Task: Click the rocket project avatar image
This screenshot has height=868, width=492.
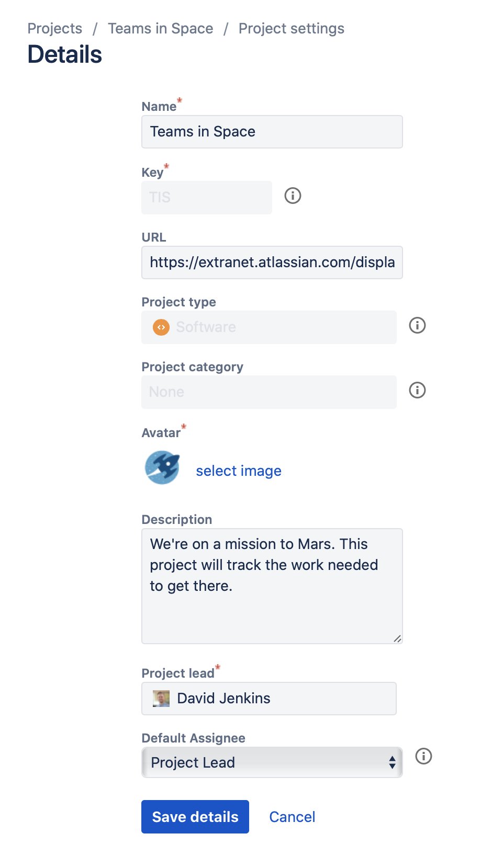Action: (x=162, y=467)
